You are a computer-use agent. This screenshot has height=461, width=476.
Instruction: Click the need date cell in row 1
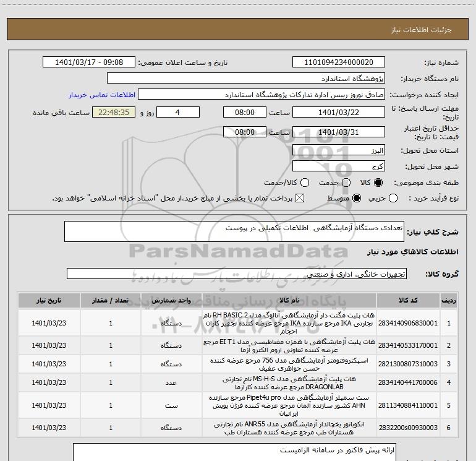point(49,323)
